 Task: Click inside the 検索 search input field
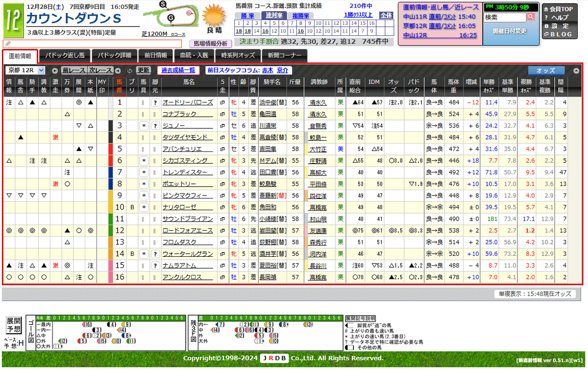point(505,17)
